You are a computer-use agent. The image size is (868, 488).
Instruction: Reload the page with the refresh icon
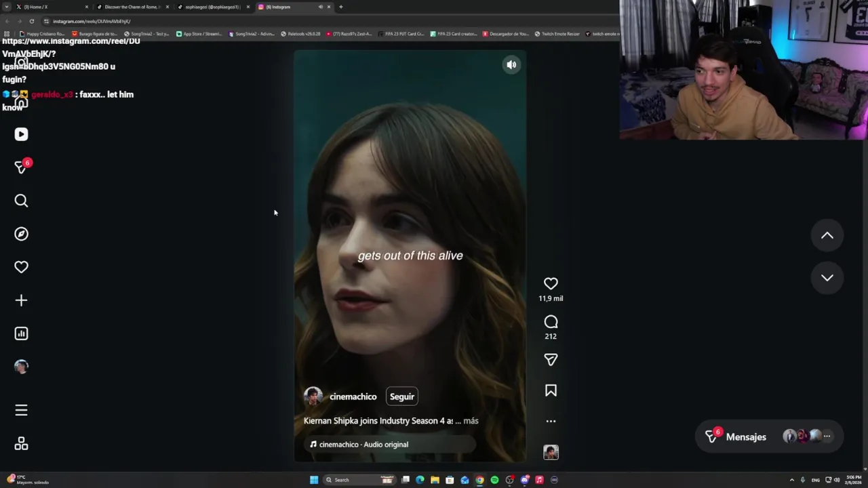(31, 21)
